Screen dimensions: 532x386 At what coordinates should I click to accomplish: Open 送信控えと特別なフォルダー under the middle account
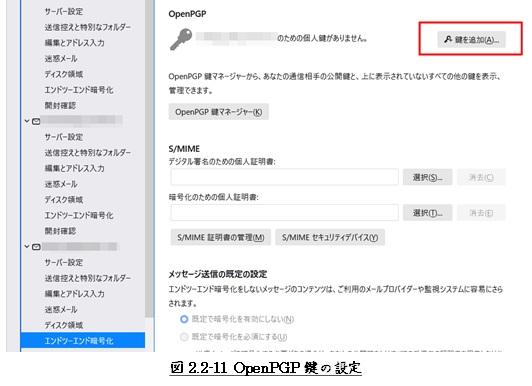[88, 152]
